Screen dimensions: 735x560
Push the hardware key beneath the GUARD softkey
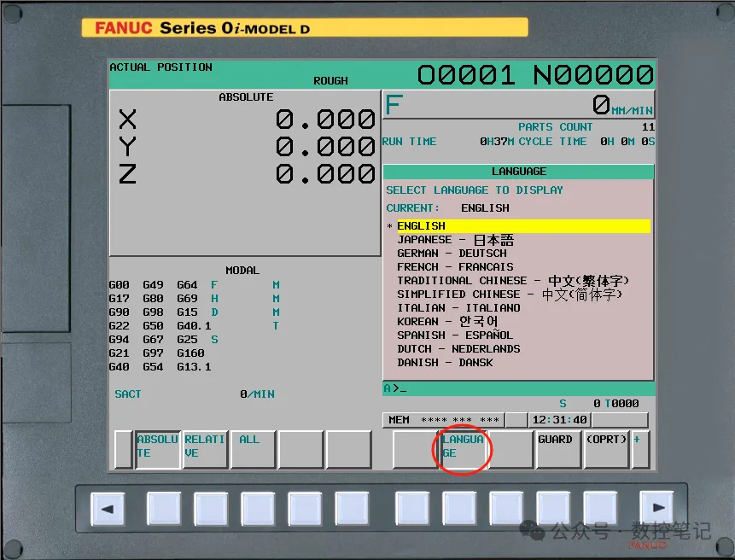point(553,508)
